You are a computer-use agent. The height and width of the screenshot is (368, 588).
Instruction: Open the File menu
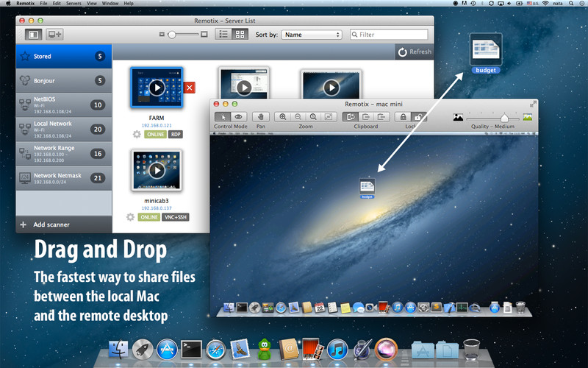tap(43, 4)
